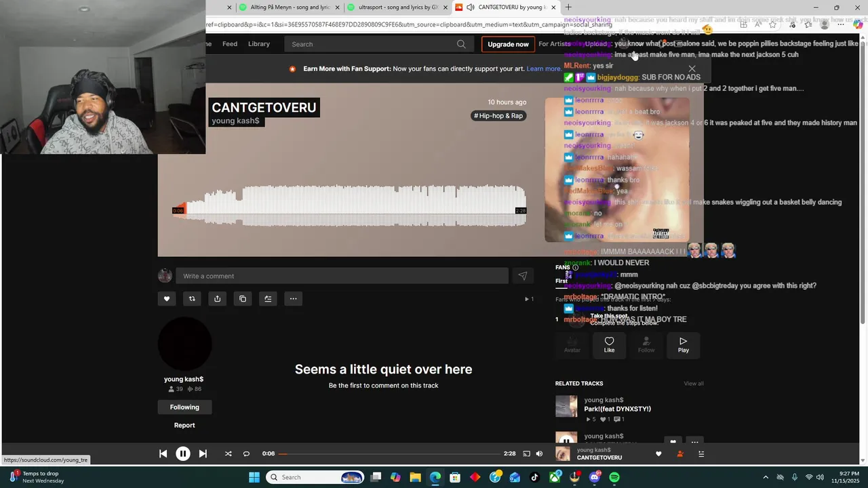Screen dimensions: 868x488
Task: Select the First tab in the Fans section
Action: (561, 281)
